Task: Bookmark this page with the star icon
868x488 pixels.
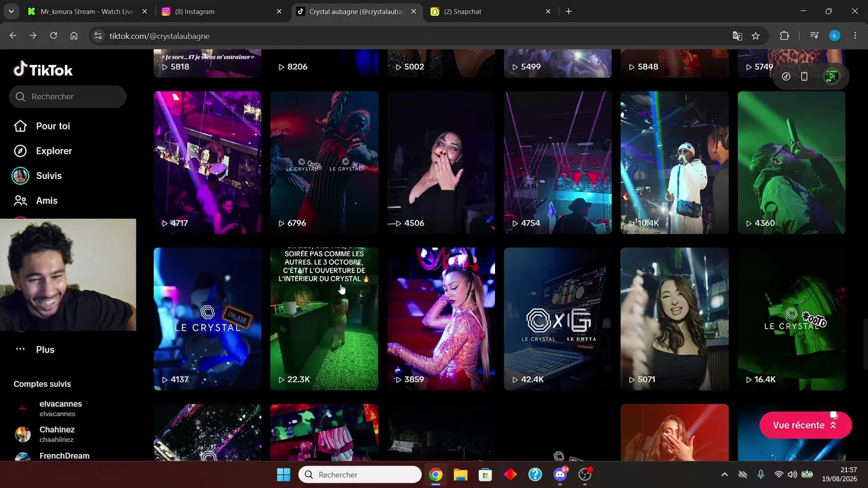Action: pyautogui.click(x=755, y=36)
